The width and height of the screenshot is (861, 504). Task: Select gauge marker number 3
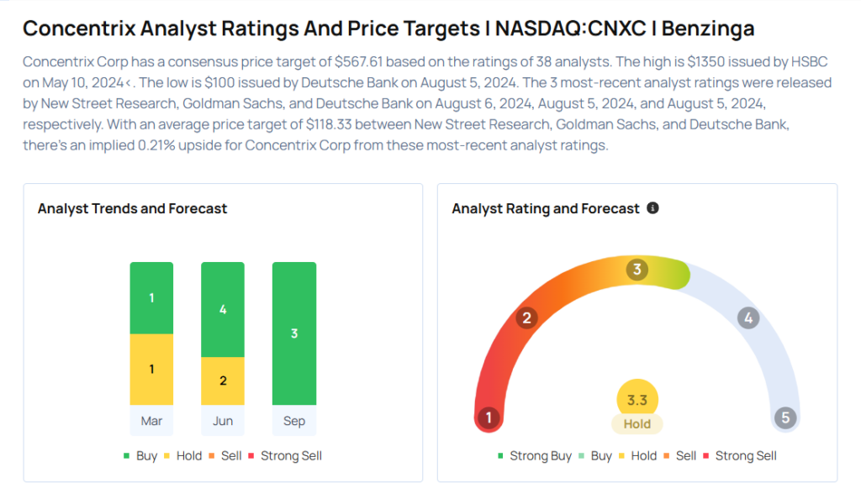click(637, 270)
